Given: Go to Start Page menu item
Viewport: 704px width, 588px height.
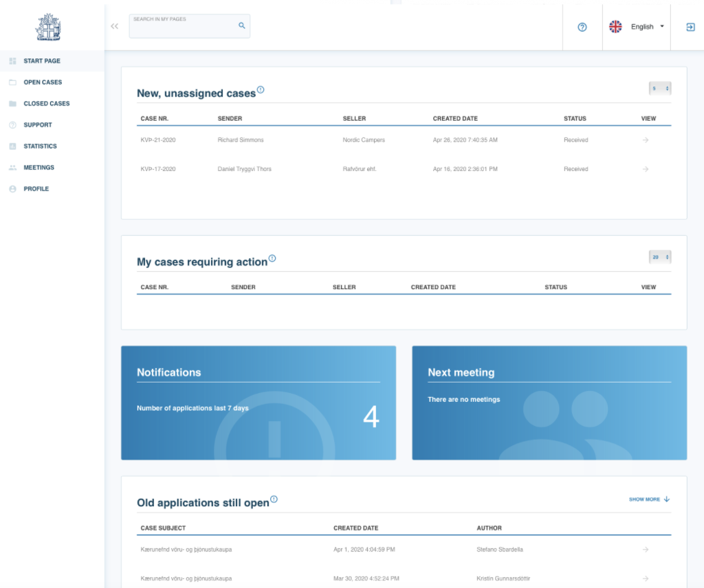Looking at the screenshot, I should coord(52,61).
